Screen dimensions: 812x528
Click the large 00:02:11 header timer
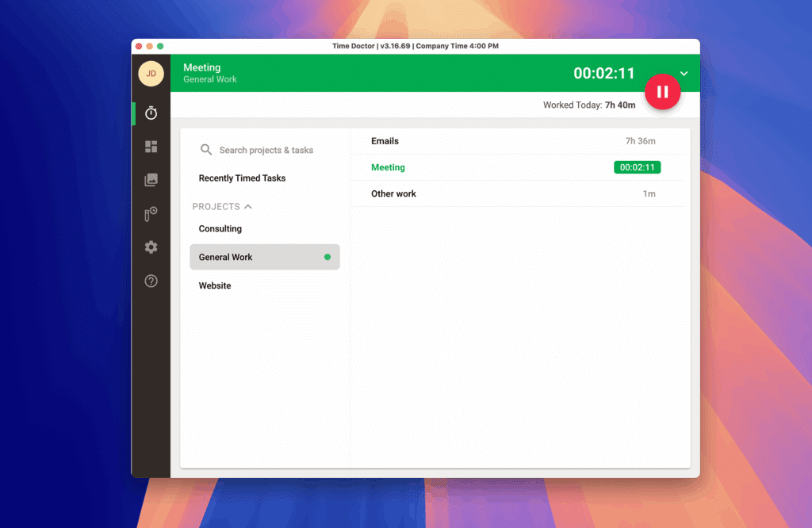[603, 74]
